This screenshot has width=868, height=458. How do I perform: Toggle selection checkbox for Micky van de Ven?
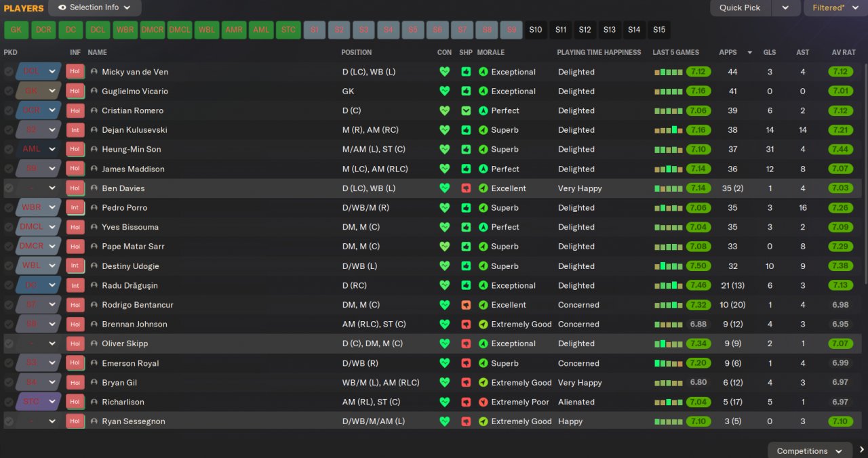point(8,72)
